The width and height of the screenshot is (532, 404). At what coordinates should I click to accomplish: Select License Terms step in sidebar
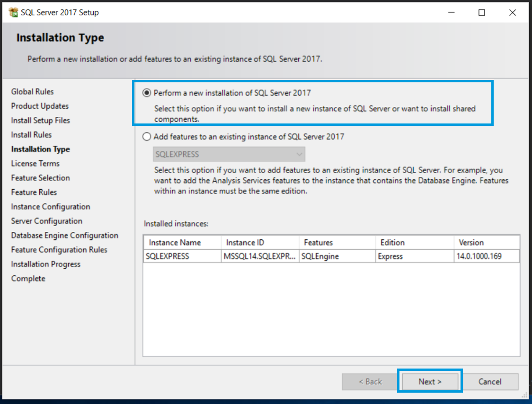(x=35, y=164)
